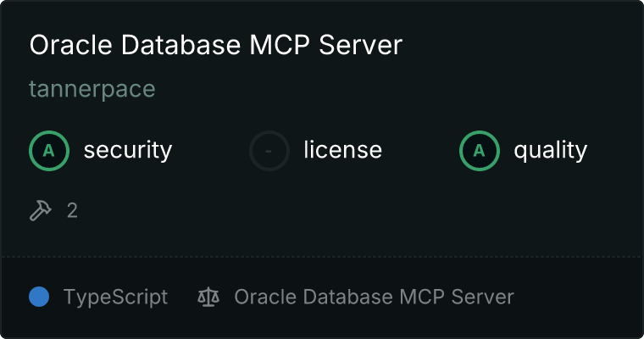The height and width of the screenshot is (339, 644).
Task: Click empty card space right of tool count
Action: [x=339, y=210]
